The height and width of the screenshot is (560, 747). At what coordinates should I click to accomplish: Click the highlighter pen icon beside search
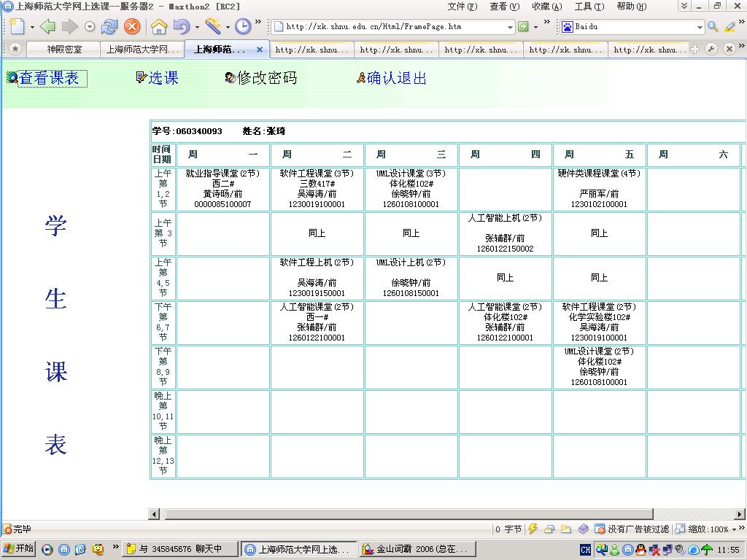(729, 27)
